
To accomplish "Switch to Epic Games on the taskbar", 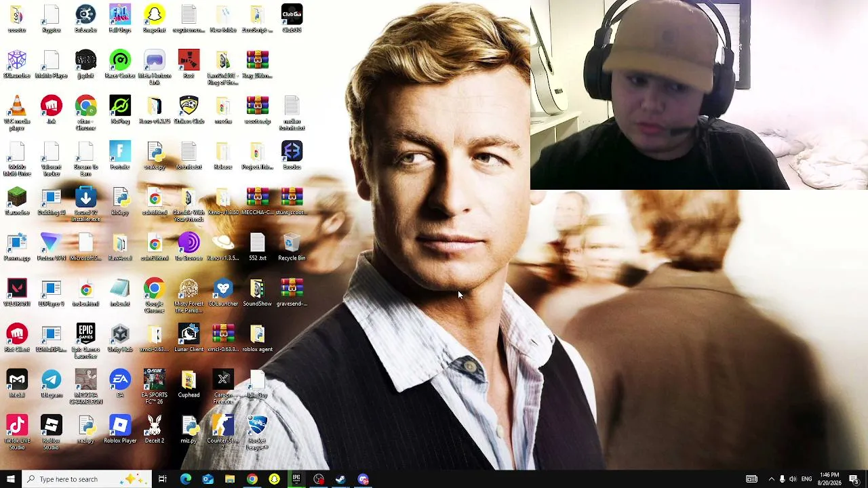I will coord(296,479).
